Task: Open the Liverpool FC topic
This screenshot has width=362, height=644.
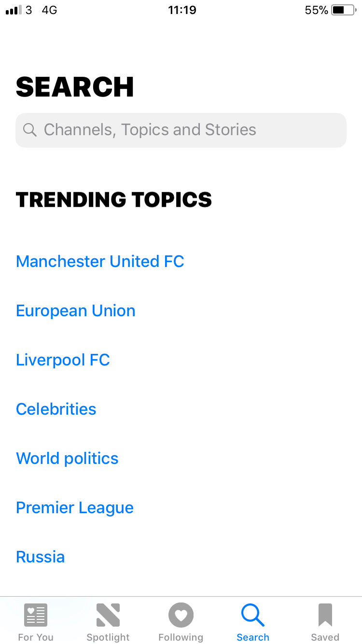Action: [x=63, y=360]
